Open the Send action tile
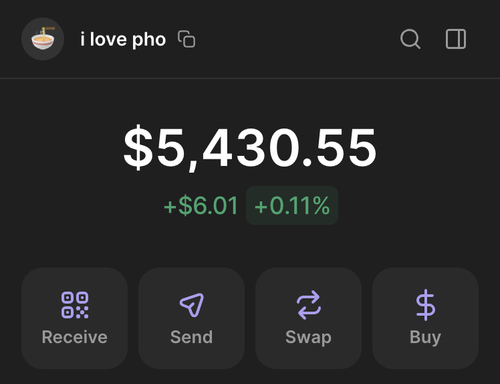Screen dimensions: 500x384 [192, 318]
